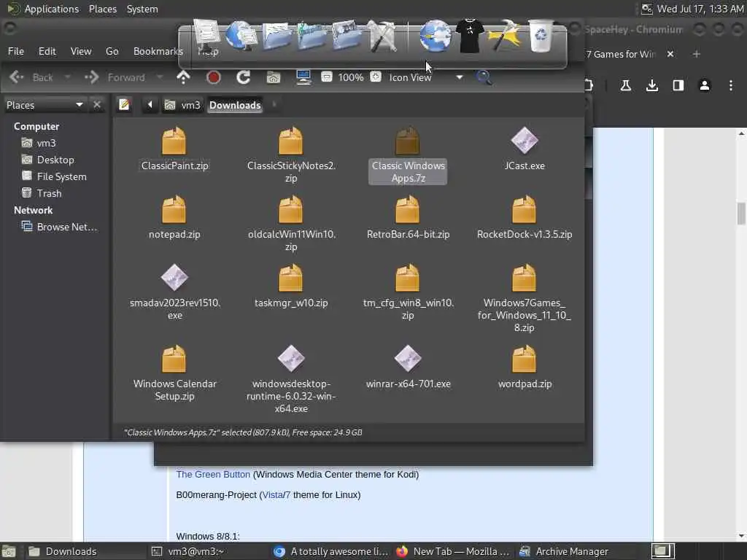Open the search magnifier in file manager

484,77
